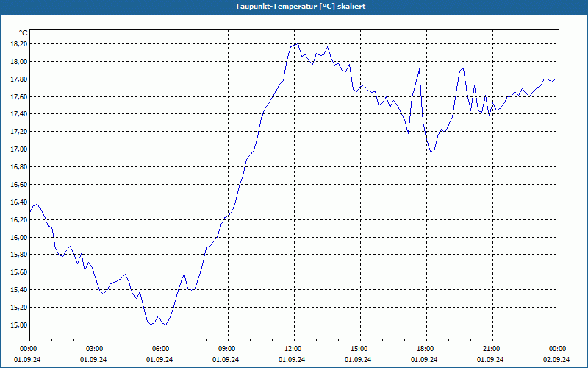This screenshot has height=368, width=588.
Task: Select the 15,80 y-axis label
Action: coord(20,255)
